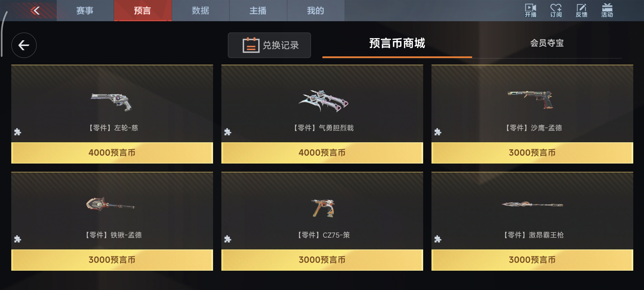Redeem 沙鹰-孟德 for 3000预言币
The height and width of the screenshot is (290, 644).
[532, 153]
